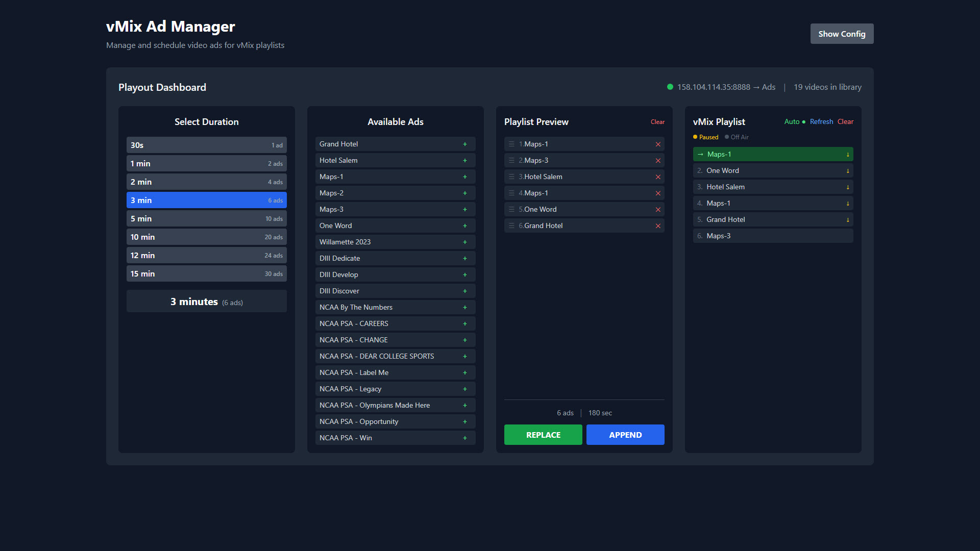Add NCAA PSA - Win with plus icon
The width and height of the screenshot is (980, 551).
465,438
